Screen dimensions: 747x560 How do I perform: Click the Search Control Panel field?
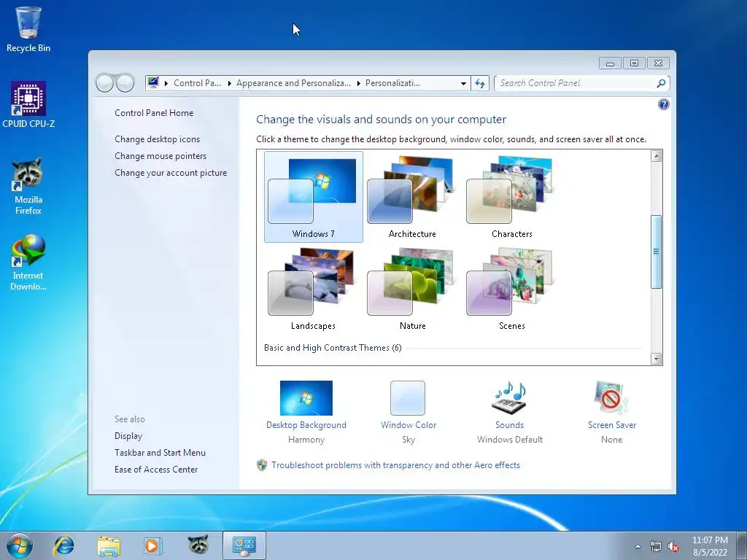point(581,83)
